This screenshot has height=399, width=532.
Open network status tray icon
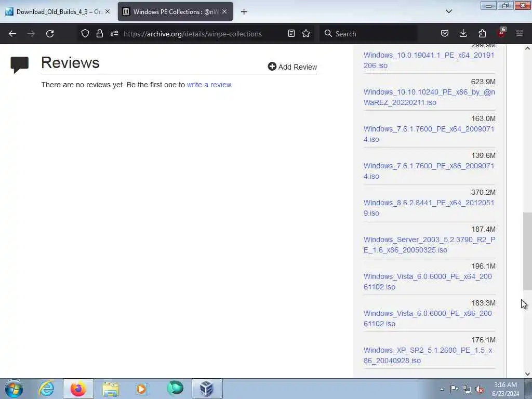coord(467,389)
